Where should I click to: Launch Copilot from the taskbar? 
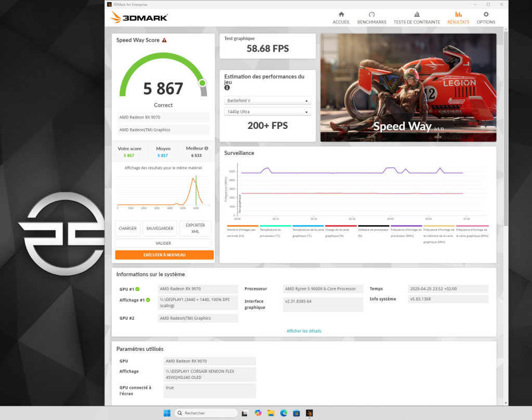pos(258,413)
